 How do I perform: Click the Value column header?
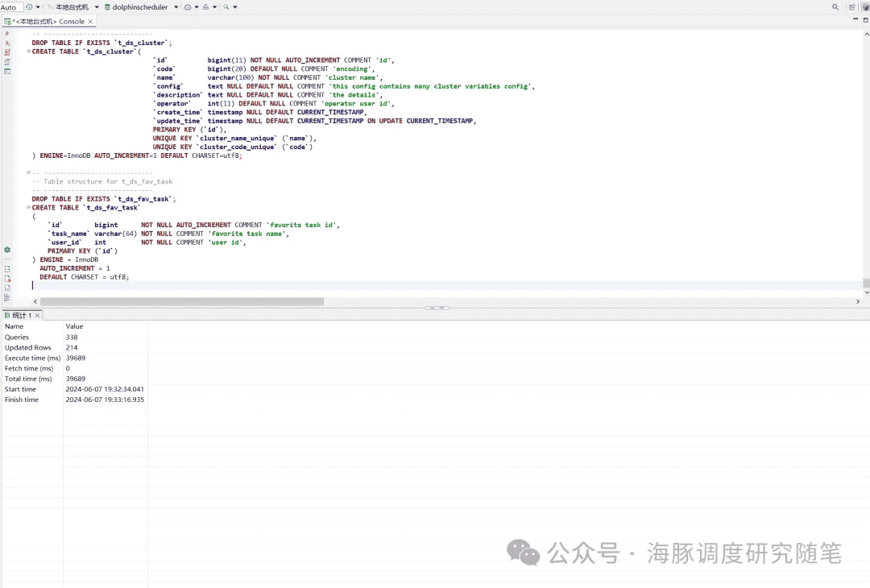coord(74,326)
